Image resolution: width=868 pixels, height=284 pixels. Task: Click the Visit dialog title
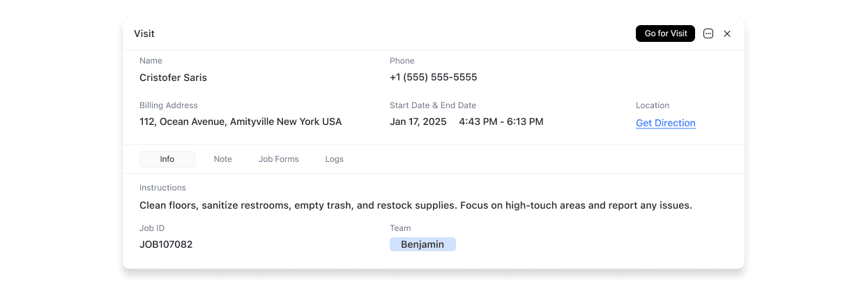[144, 33]
